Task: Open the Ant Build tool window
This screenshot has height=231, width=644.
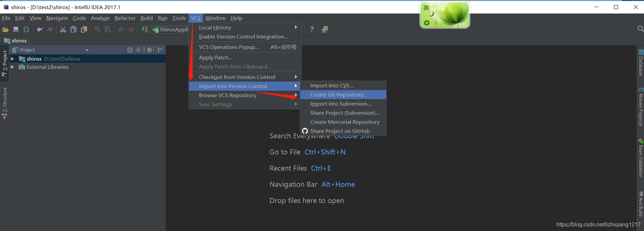Action: [641, 204]
